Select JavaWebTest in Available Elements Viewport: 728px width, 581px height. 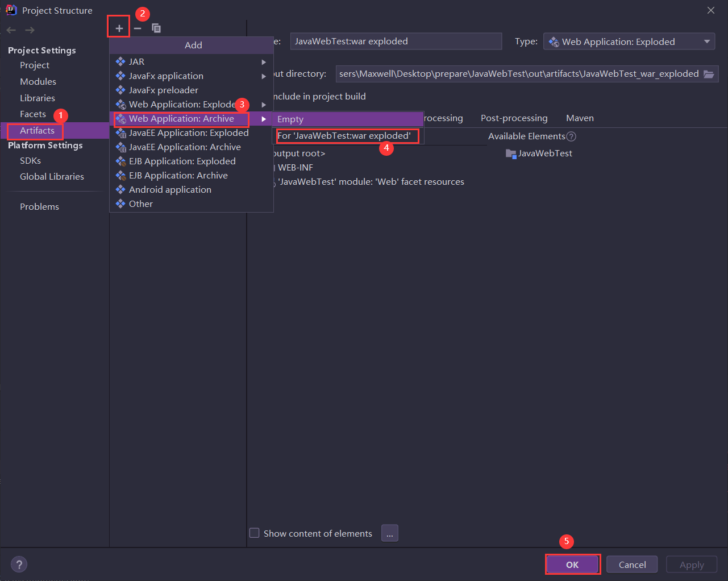tap(544, 153)
